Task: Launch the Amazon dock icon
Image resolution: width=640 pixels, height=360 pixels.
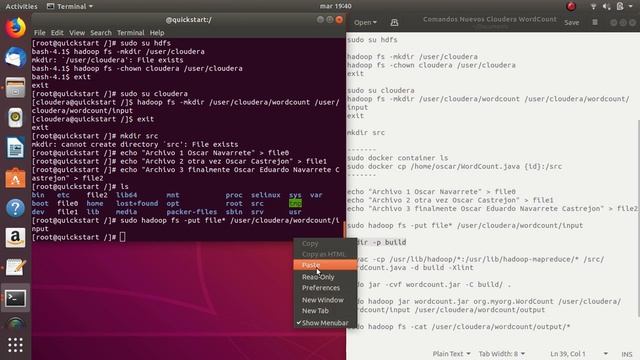Action: (x=16, y=238)
